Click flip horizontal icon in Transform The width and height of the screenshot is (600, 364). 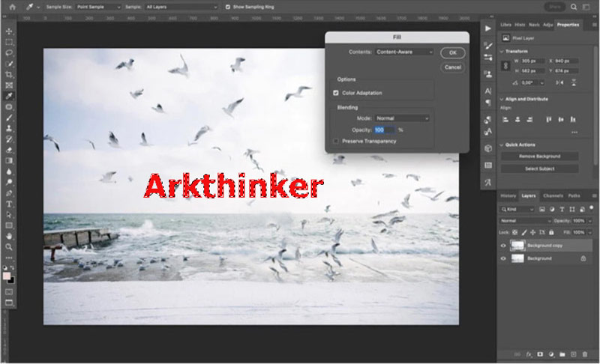coord(559,82)
